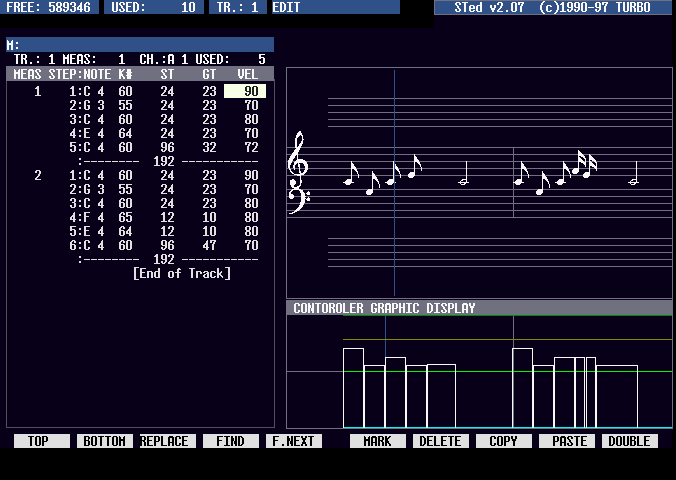Screen dimensions: 676x480
Task: Select measure 1 step 4 note E 4
Action: (x=87, y=133)
